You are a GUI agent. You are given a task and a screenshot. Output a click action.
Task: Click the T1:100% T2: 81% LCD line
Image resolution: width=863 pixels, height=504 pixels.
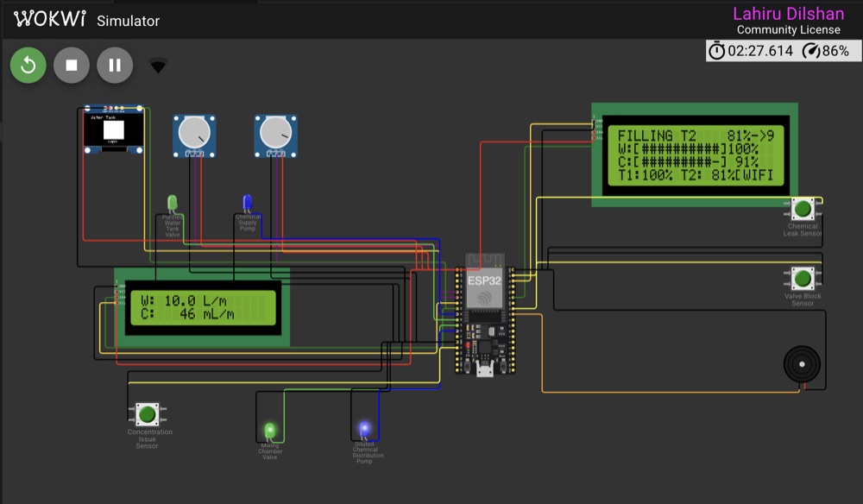pyautogui.click(x=696, y=175)
